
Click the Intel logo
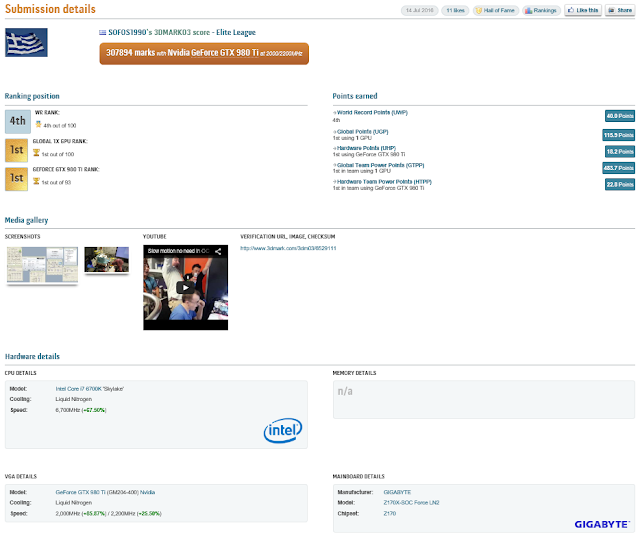(x=283, y=430)
